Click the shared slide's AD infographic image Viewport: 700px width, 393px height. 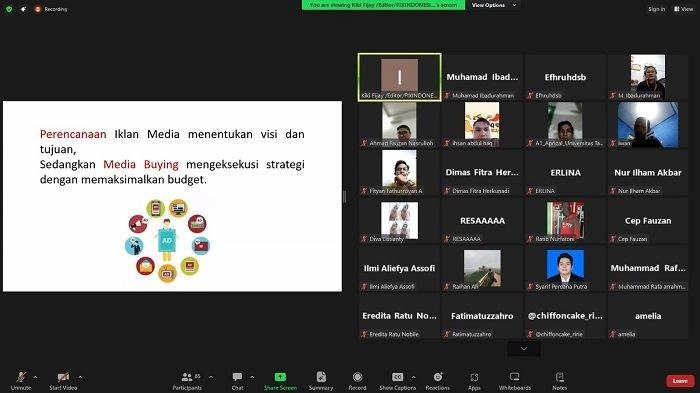(x=167, y=240)
